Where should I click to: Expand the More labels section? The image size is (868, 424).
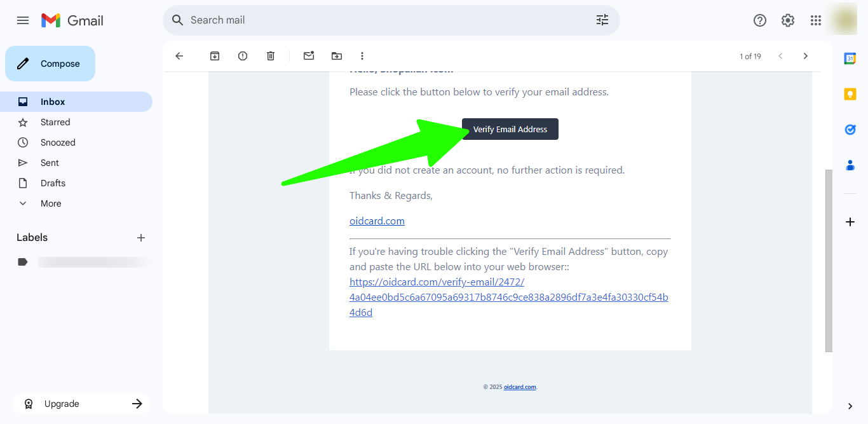51,203
